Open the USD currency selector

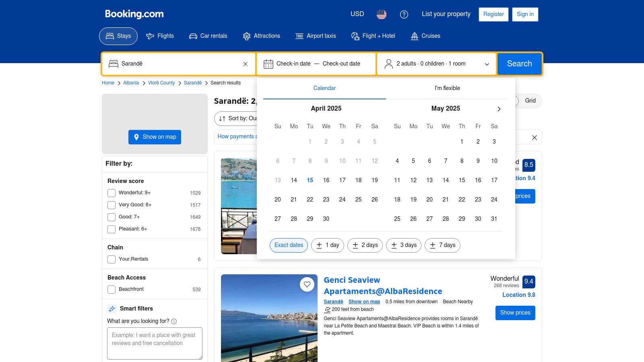point(357,14)
